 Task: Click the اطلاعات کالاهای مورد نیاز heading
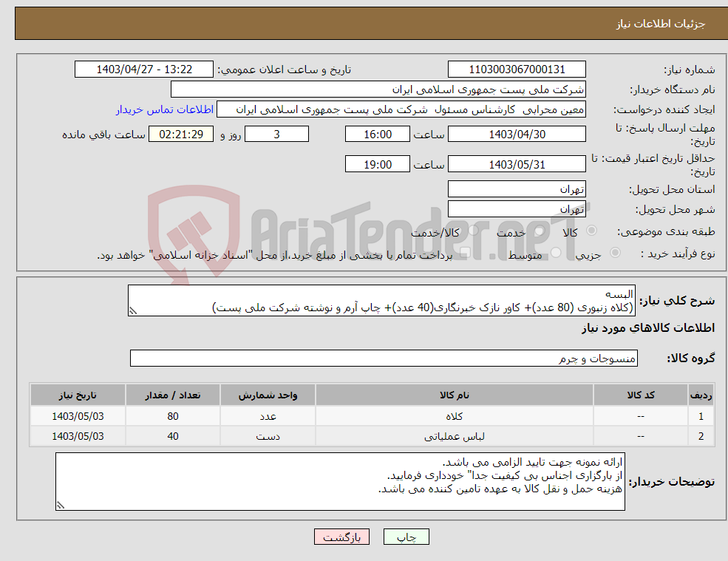tap(648, 328)
